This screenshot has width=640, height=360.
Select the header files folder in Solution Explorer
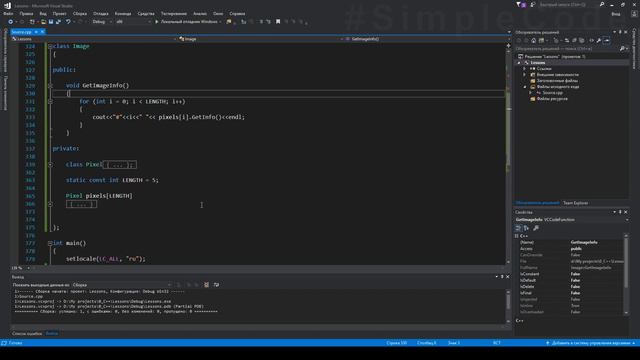557,81
